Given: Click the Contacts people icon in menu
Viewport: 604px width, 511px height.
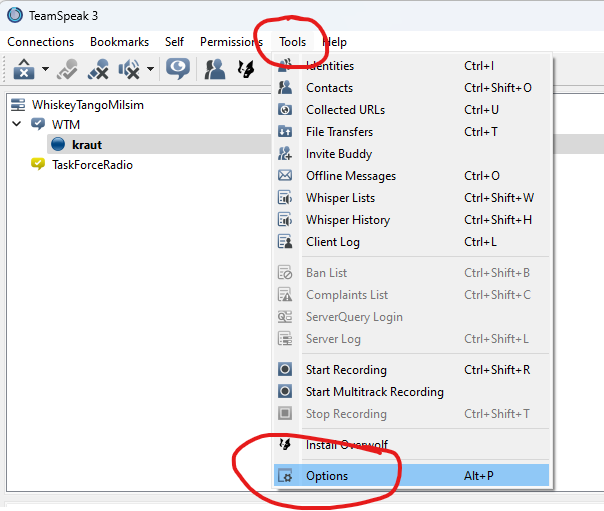Looking at the screenshot, I should pyautogui.click(x=285, y=88).
